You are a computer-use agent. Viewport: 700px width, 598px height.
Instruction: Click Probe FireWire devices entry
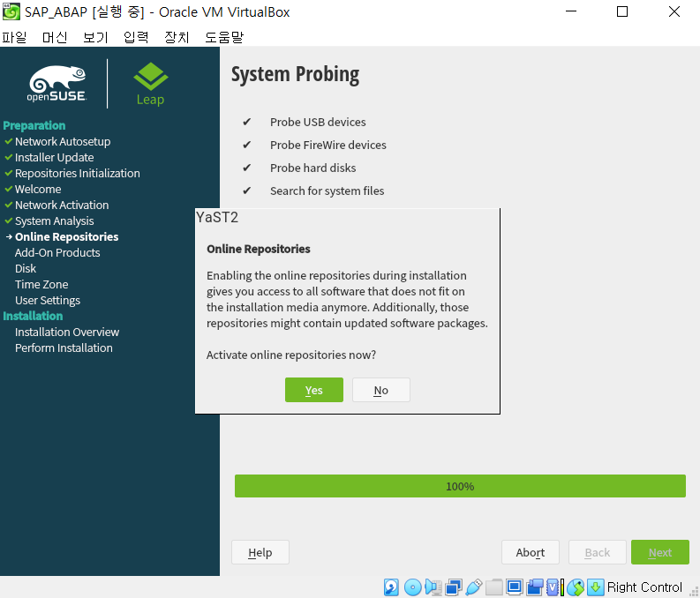pos(328,145)
